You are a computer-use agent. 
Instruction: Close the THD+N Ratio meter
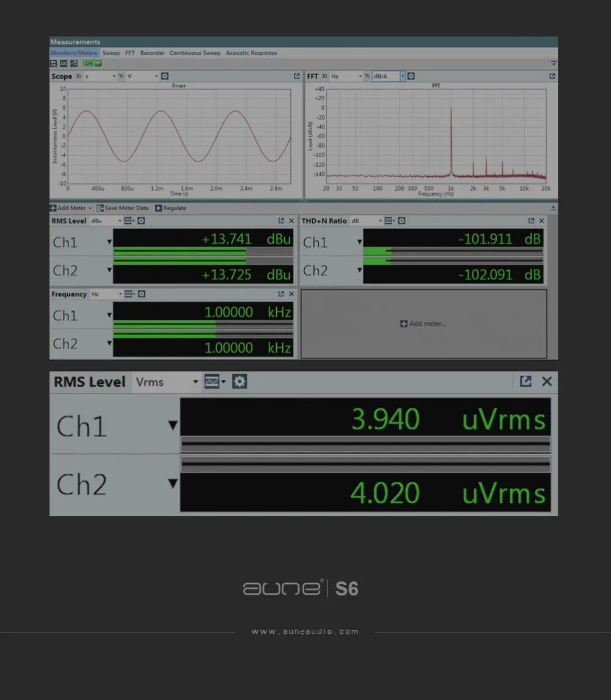[x=542, y=221]
